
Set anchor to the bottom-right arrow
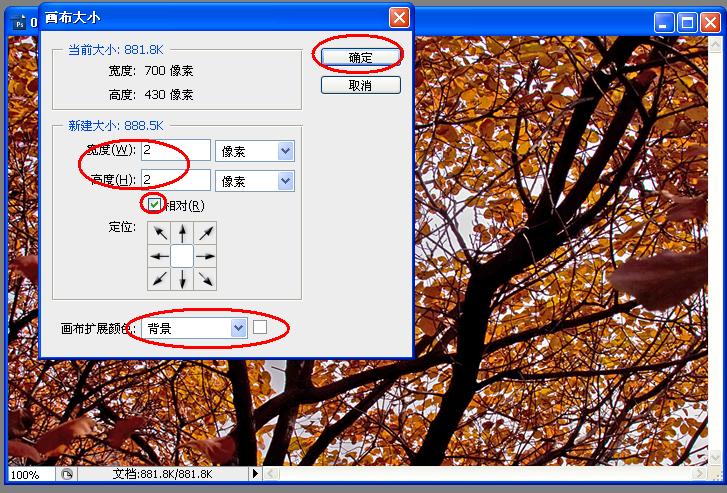(205, 279)
